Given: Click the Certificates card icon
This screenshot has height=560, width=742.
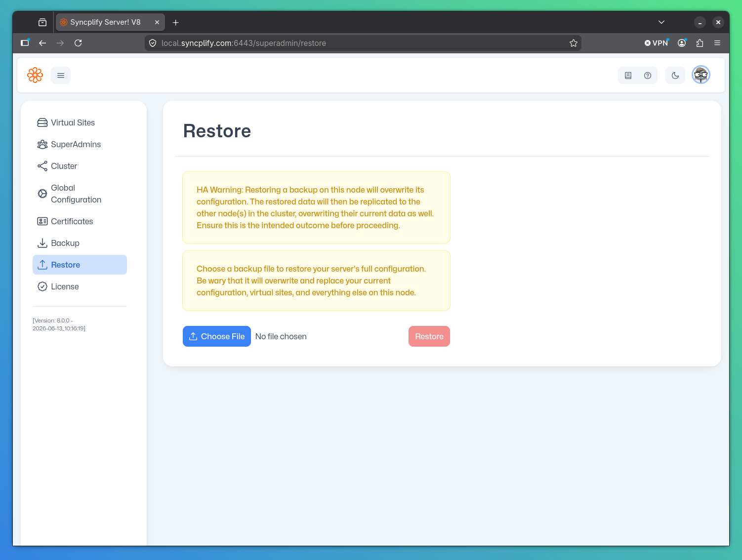Looking at the screenshot, I should (42, 221).
